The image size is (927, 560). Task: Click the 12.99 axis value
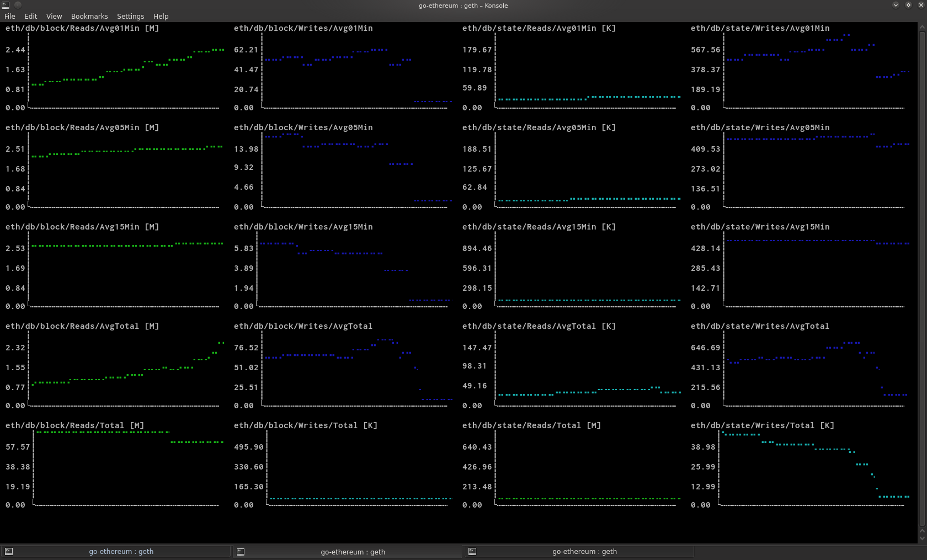703,487
